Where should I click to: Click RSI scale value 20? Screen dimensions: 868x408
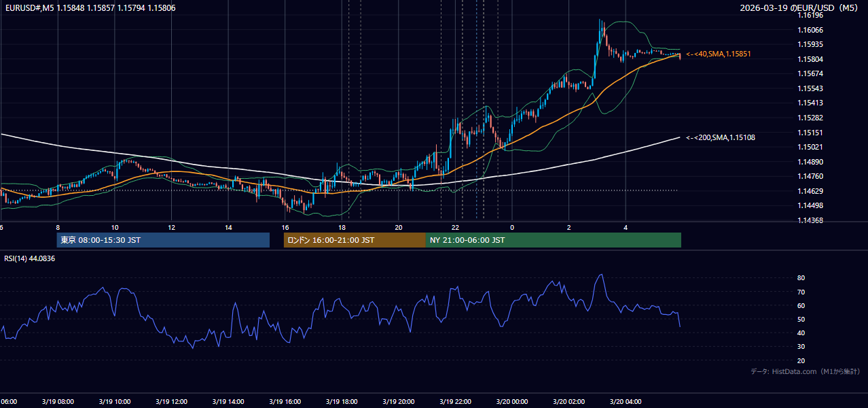pyautogui.click(x=801, y=360)
